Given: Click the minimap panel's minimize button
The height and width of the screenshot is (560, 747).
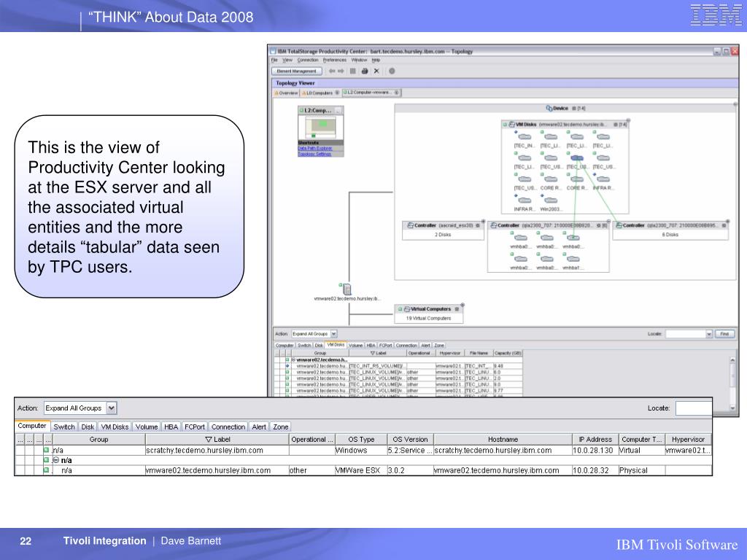Looking at the screenshot, I should (x=338, y=111).
